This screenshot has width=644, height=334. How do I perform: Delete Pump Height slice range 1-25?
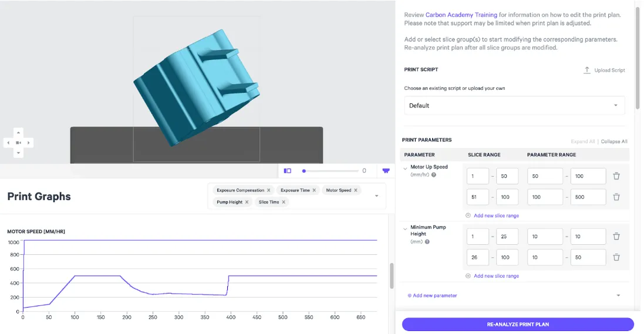click(616, 236)
